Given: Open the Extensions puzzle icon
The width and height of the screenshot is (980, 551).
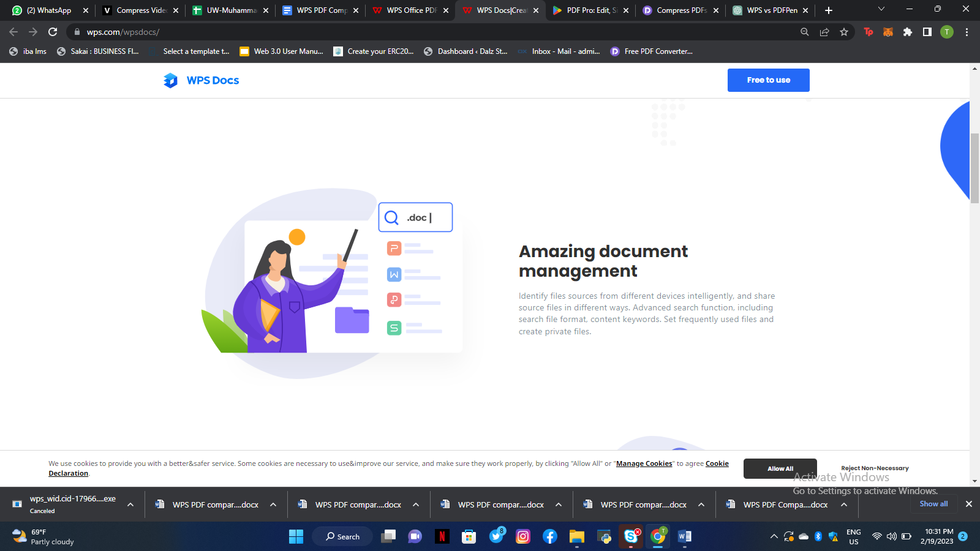Looking at the screenshot, I should click(x=908, y=32).
